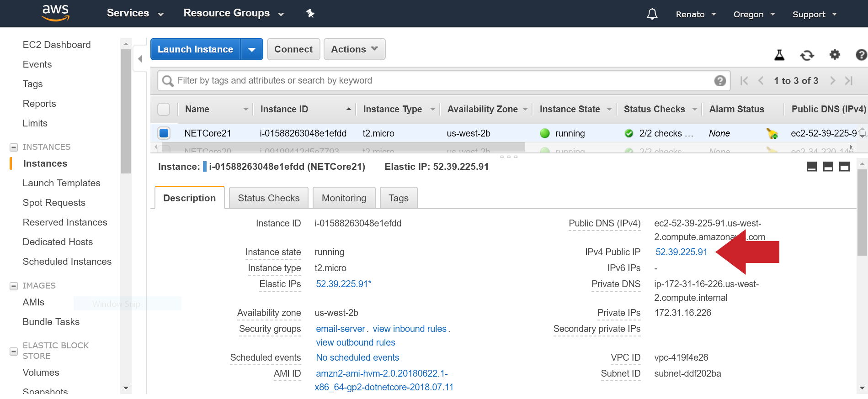Open the Support menu
868x399 pixels.
coord(815,14)
